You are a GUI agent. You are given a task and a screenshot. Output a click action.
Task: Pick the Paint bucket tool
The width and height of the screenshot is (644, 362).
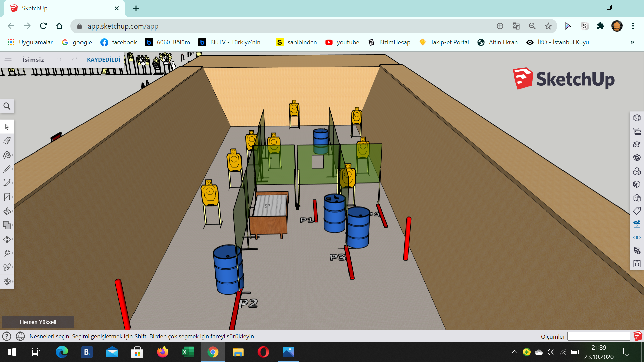(x=7, y=155)
